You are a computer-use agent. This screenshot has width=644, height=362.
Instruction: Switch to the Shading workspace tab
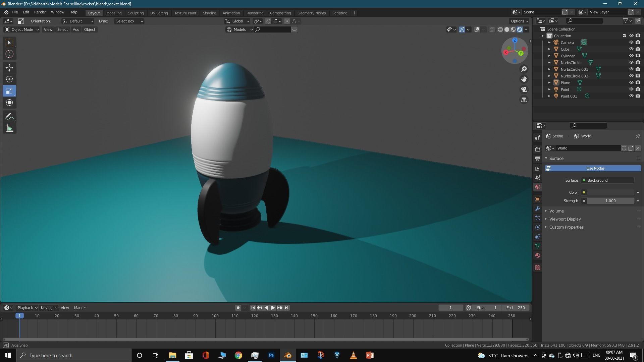point(209,13)
